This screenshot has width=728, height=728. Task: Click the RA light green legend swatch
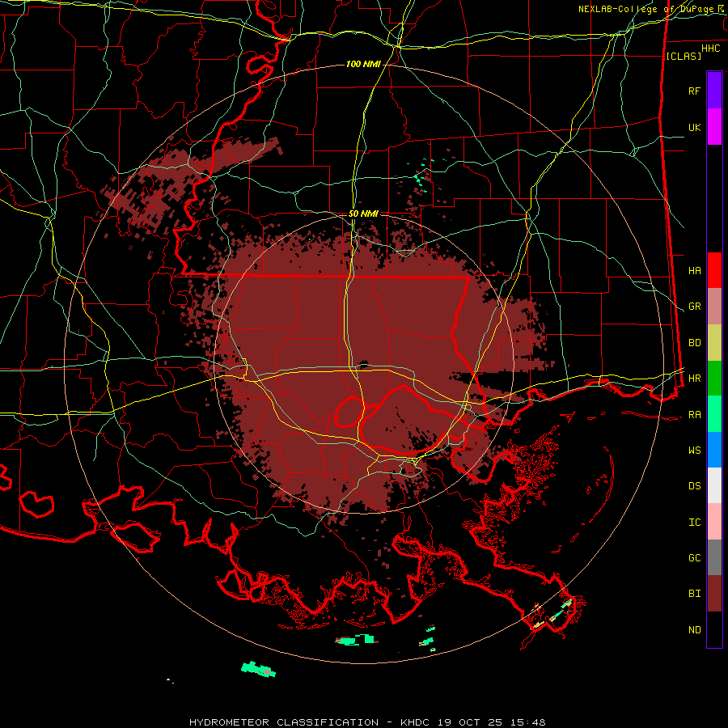[x=714, y=414]
